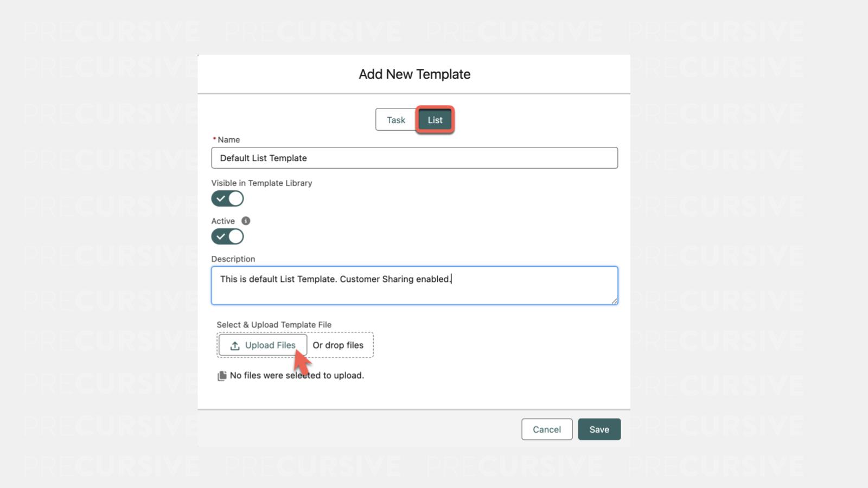Click the file icon beside no files message
This screenshot has height=488, width=868.
pos(222,376)
